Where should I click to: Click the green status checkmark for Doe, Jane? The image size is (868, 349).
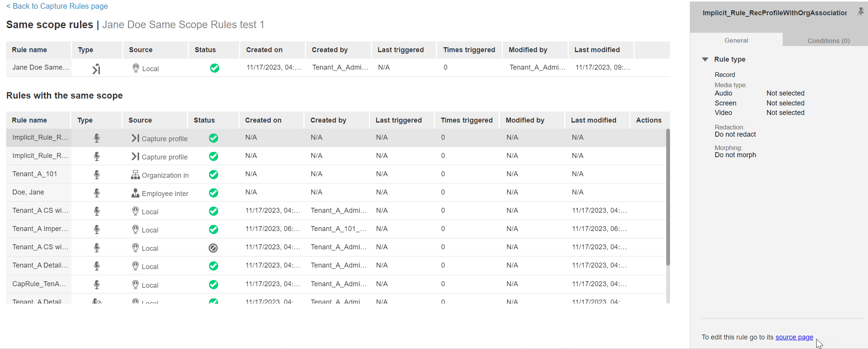[213, 193]
